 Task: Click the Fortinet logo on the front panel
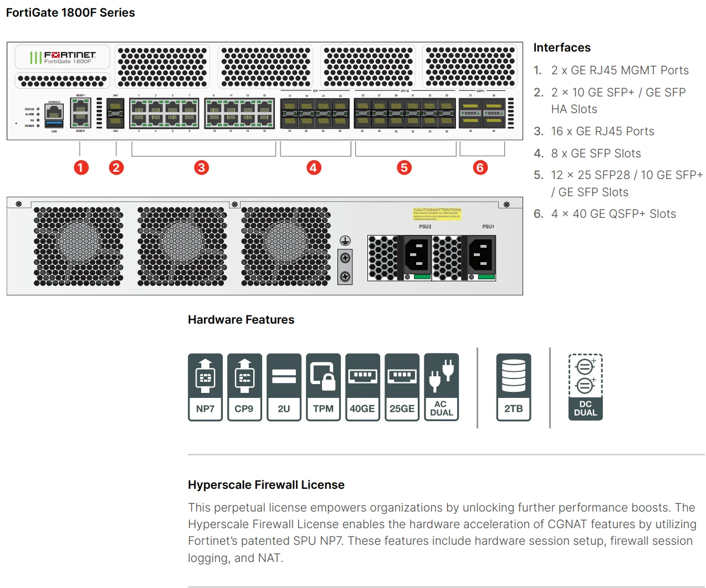tap(62, 57)
